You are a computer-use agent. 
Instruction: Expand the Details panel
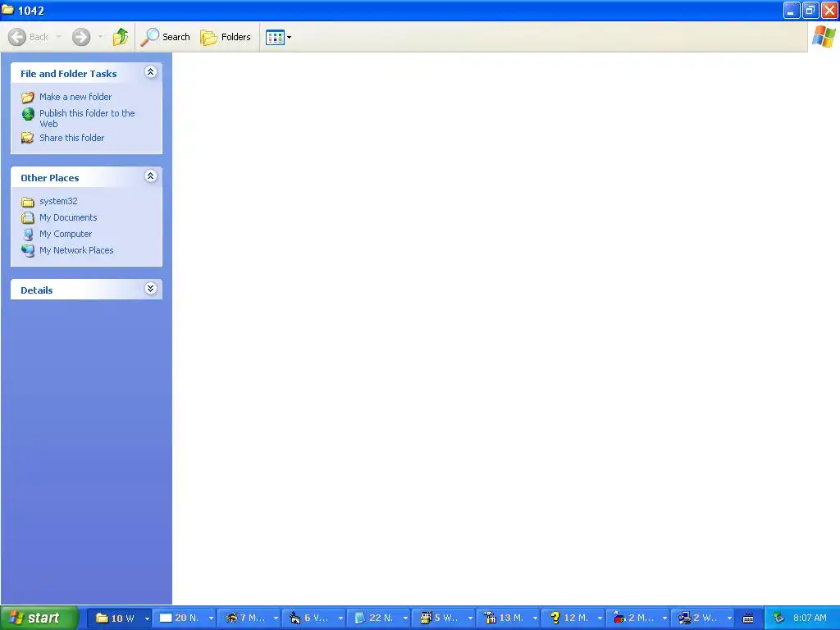tap(151, 288)
